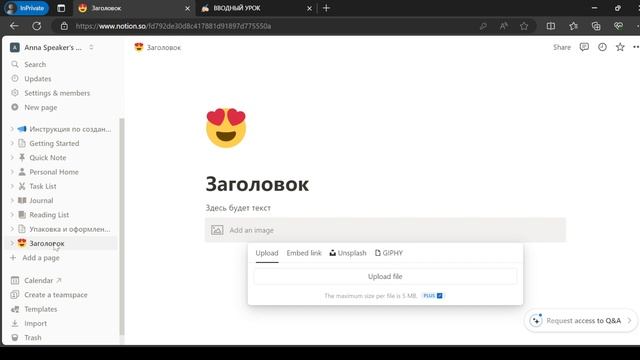Close the ВВОДНЫЙ УРОК browser tab
The image size is (640, 360).
(309, 8)
